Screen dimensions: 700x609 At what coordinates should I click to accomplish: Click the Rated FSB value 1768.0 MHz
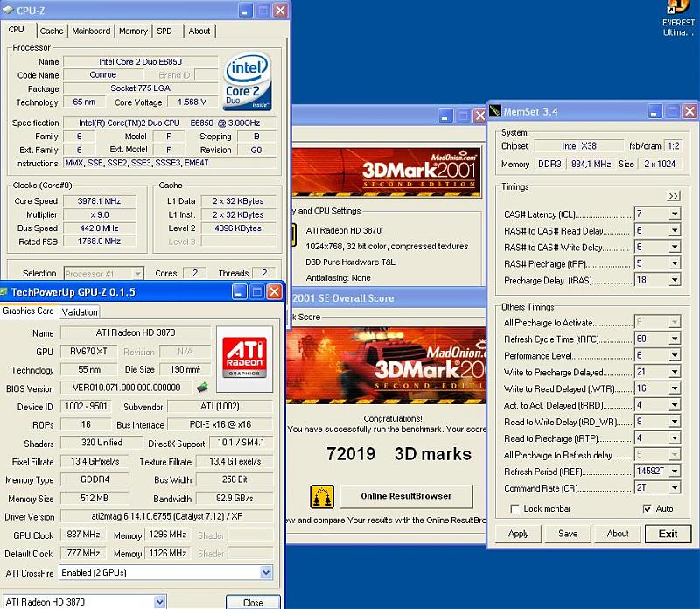coord(99,241)
